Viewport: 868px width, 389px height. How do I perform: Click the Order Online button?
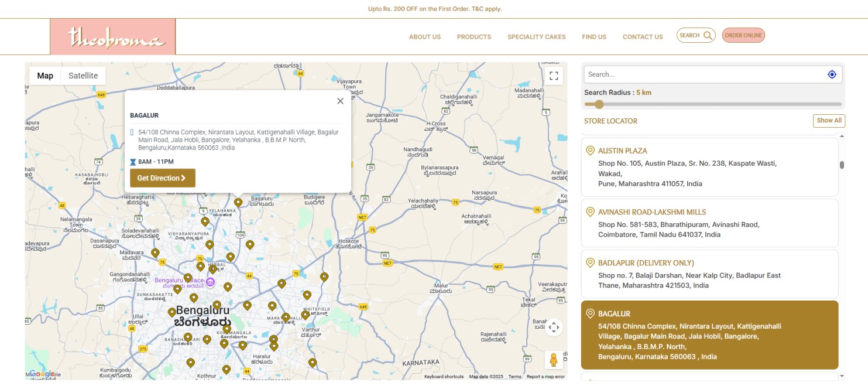coord(743,35)
